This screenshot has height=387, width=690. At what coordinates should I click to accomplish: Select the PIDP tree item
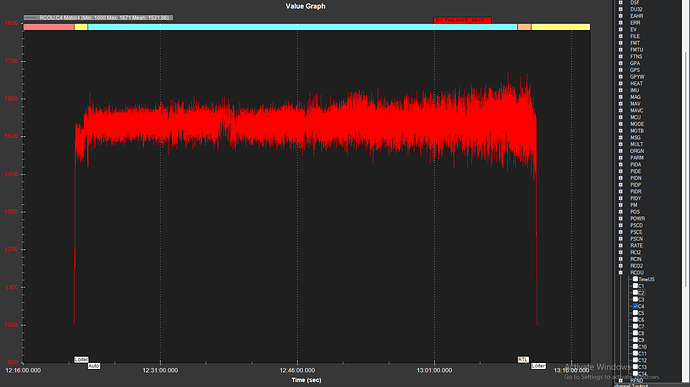[x=635, y=185]
